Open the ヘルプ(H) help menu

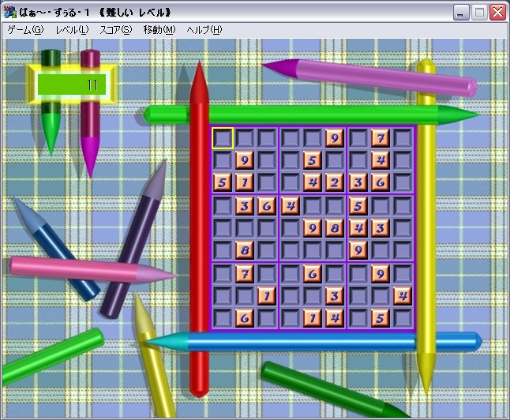point(204,30)
